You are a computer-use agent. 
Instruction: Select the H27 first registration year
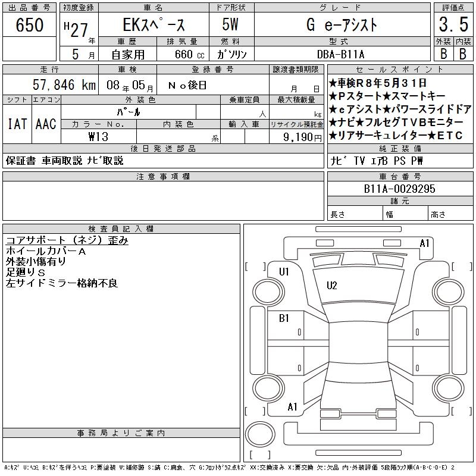click(x=76, y=29)
